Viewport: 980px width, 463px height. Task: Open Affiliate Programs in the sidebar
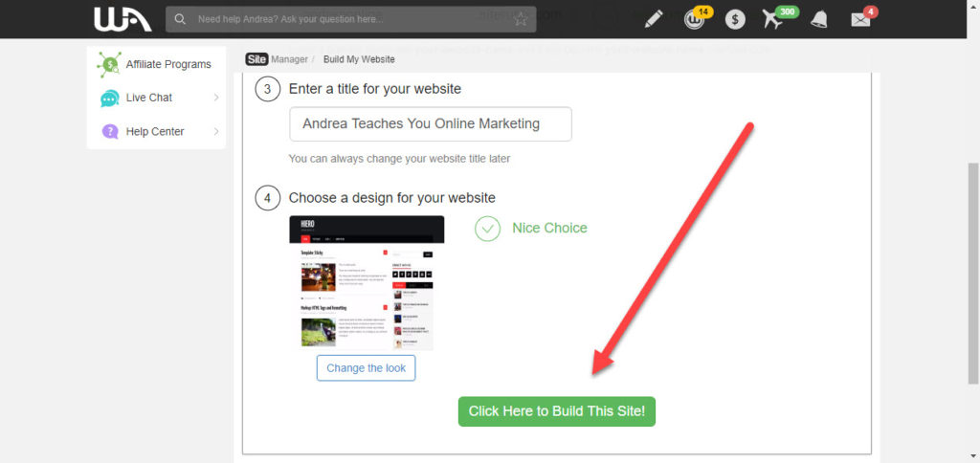tap(156, 64)
